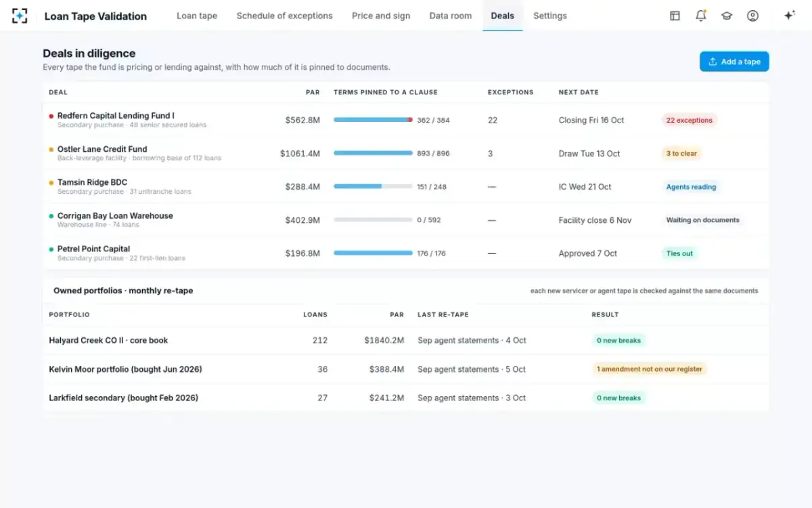
Task: Open the Kelvin Moor portfolio row
Action: click(406, 369)
